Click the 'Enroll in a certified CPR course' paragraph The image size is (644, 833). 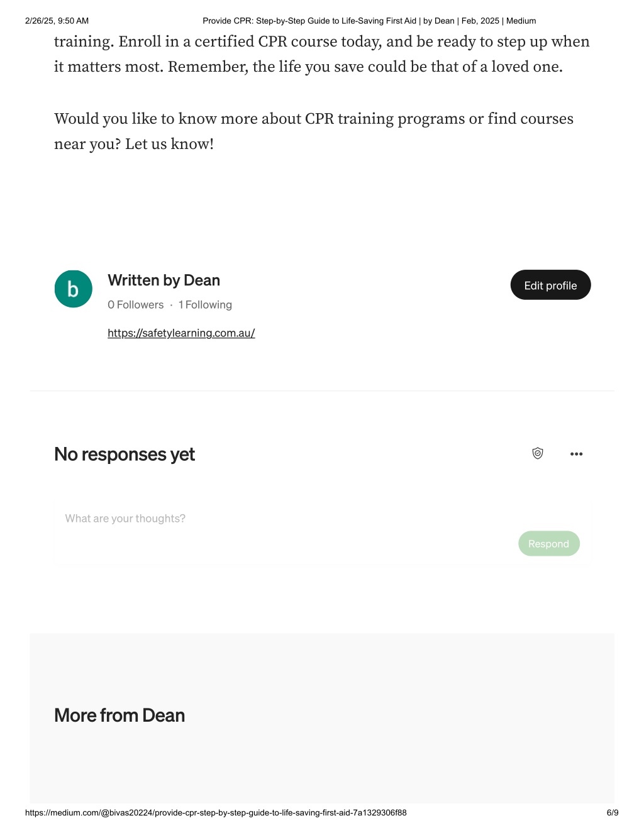pyautogui.click(x=322, y=54)
